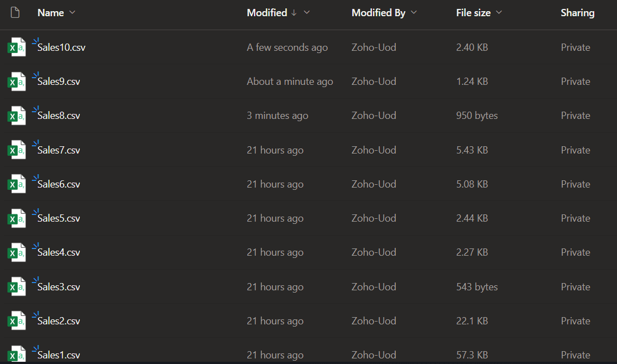Open the Sales4.csv file link
Viewport: 617px width, 364px height.
click(59, 252)
